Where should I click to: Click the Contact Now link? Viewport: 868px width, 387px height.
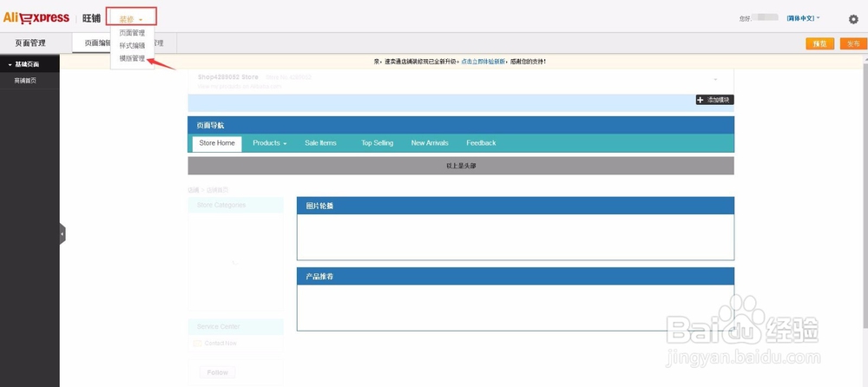pos(220,344)
